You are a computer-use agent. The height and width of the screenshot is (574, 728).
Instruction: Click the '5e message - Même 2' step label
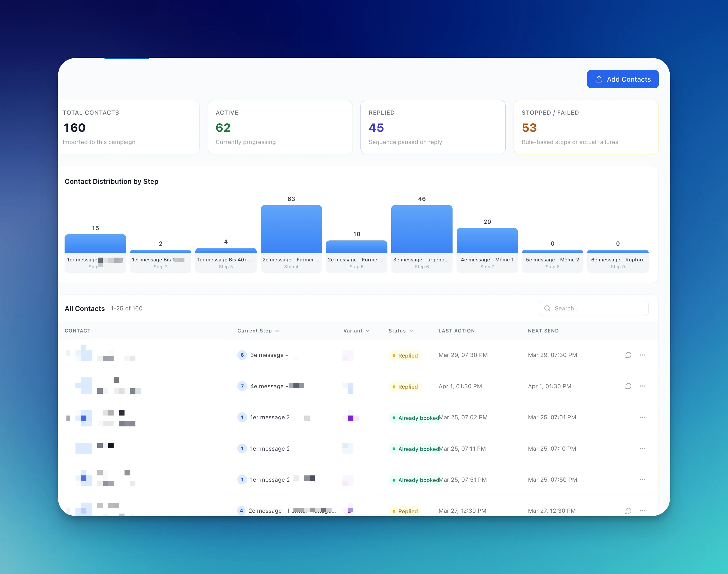[552, 260]
